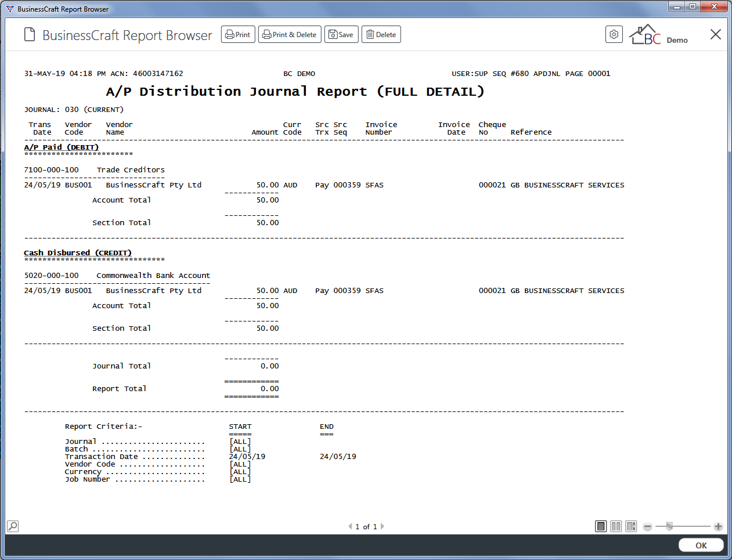Save the report
Image resolution: width=732 pixels, height=560 pixels.
341,35
